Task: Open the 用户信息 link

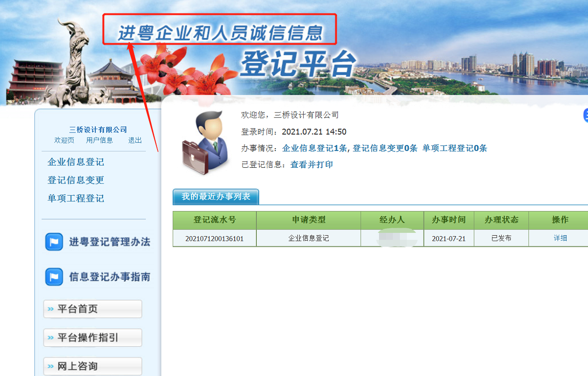Action: 99,140
